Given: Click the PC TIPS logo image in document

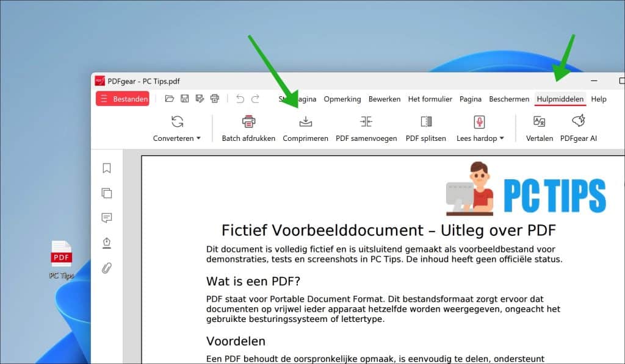Looking at the screenshot, I should pos(526,189).
